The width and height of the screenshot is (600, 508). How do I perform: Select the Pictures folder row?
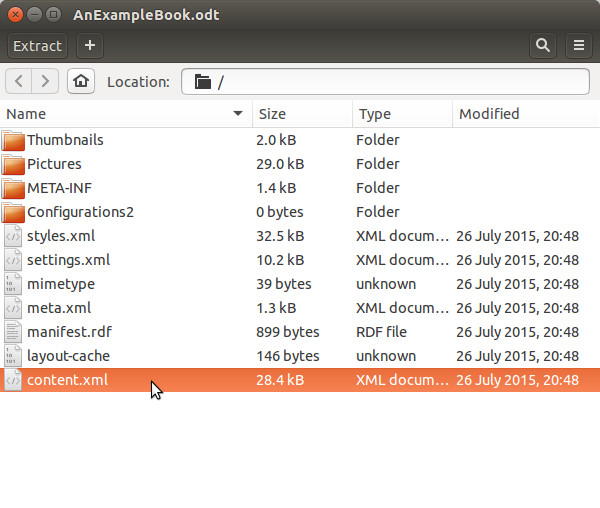click(x=300, y=164)
